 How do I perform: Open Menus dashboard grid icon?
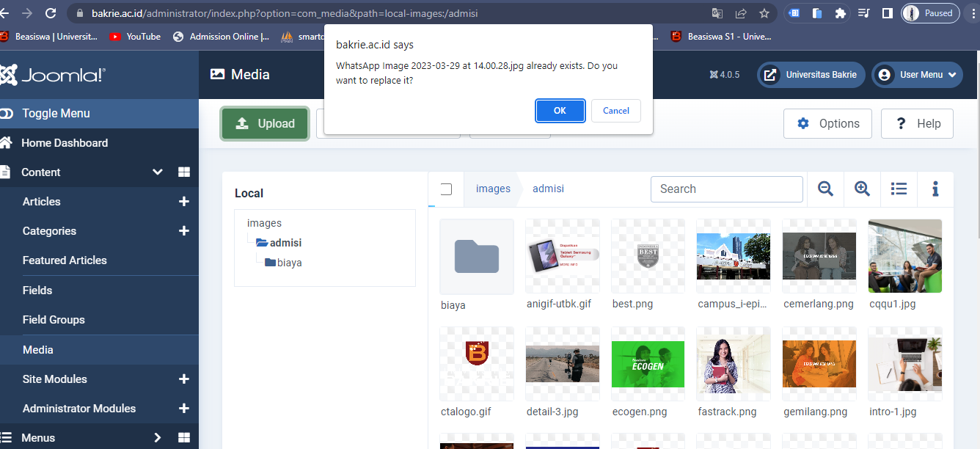coord(183,438)
